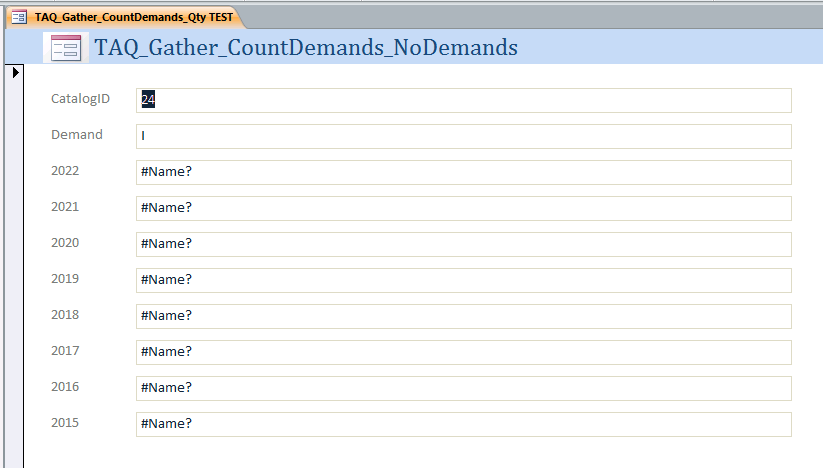Viewport: 823px width, 468px height.
Task: Click the 2015 field showing #Name?
Action: click(463, 424)
